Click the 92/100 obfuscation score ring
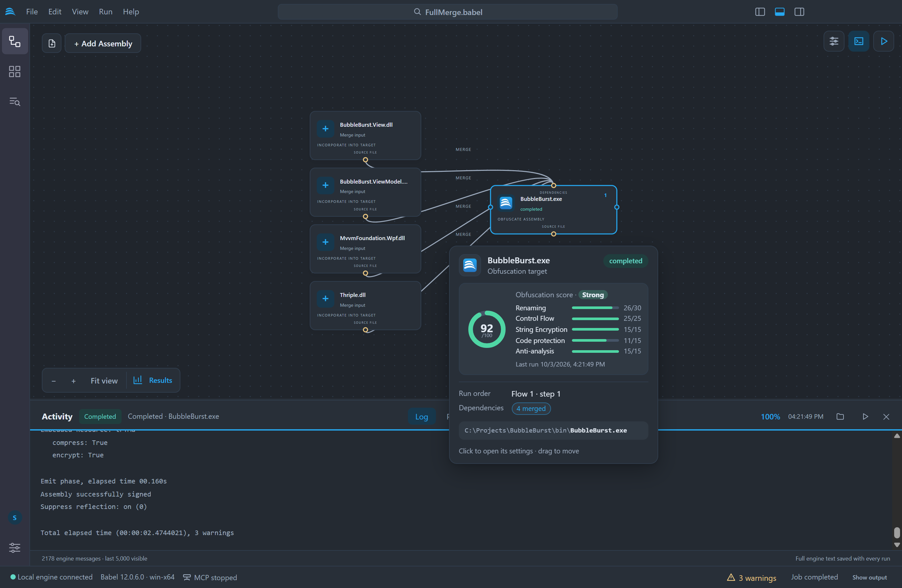The width and height of the screenshot is (902, 588). coord(487,329)
